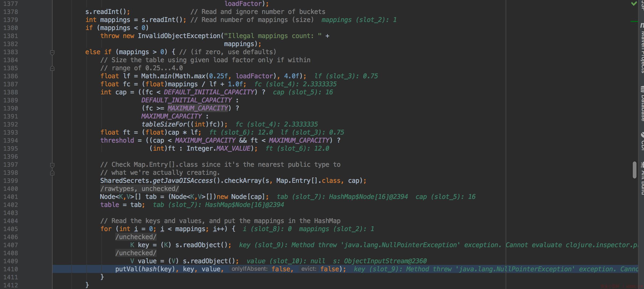Open the Database tool window tab
Image resolution: width=644 pixels, height=289 pixels.
(x=642, y=103)
